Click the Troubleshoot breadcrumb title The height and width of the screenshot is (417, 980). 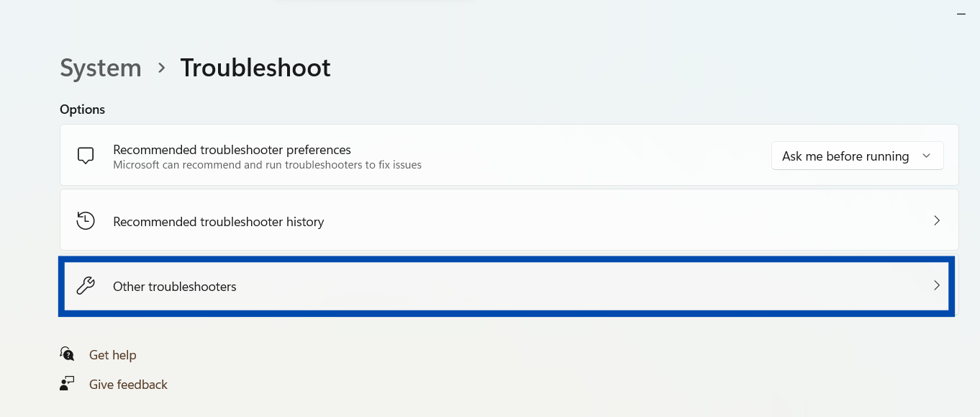point(255,68)
